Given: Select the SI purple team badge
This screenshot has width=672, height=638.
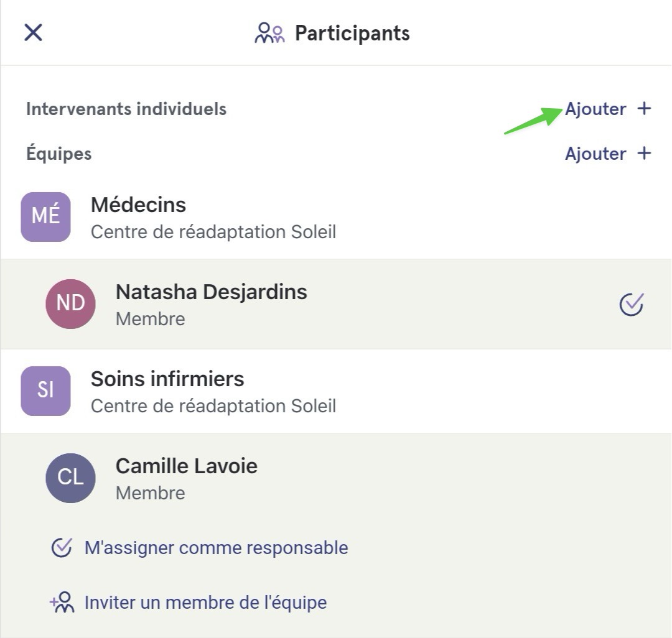Looking at the screenshot, I should pyautogui.click(x=46, y=391).
